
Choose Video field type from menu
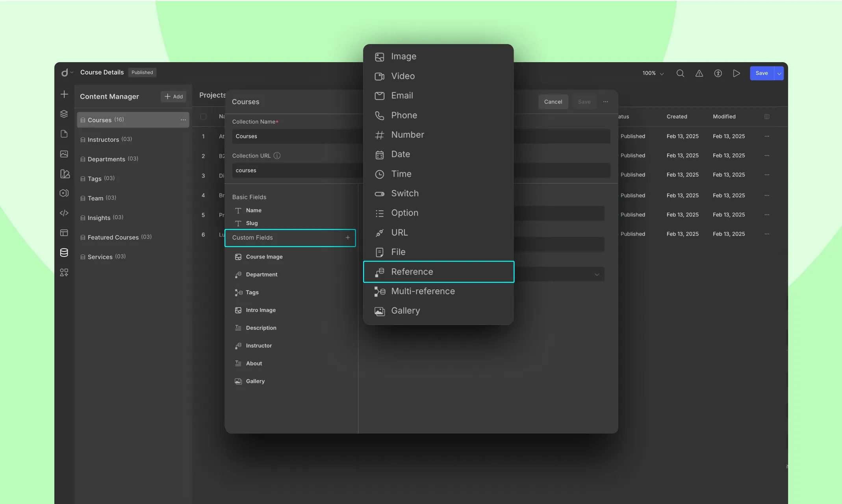[x=438, y=76]
